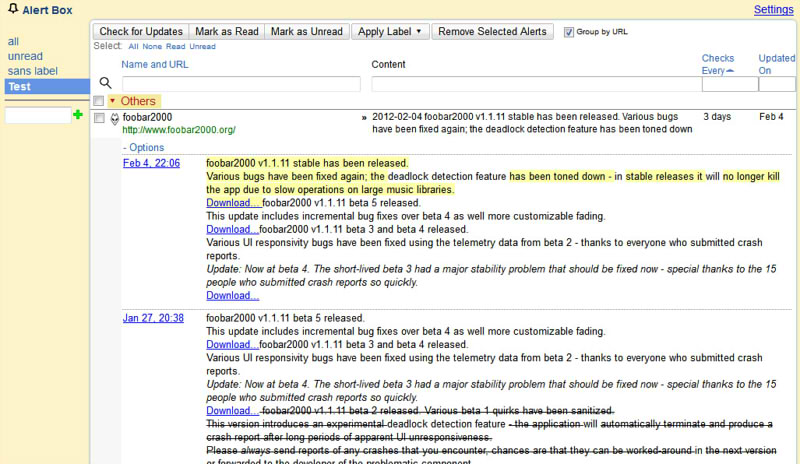Click Check for Updates button
The width and height of the screenshot is (800, 464).
(141, 32)
